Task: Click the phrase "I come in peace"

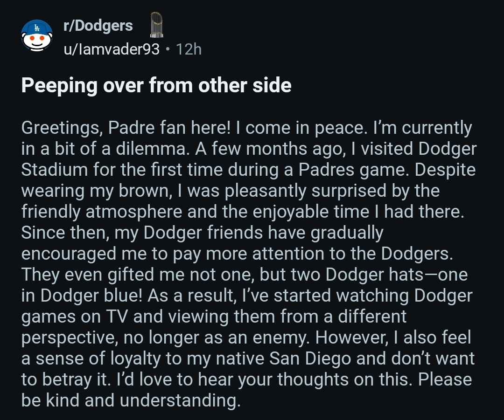Action: click(301, 128)
